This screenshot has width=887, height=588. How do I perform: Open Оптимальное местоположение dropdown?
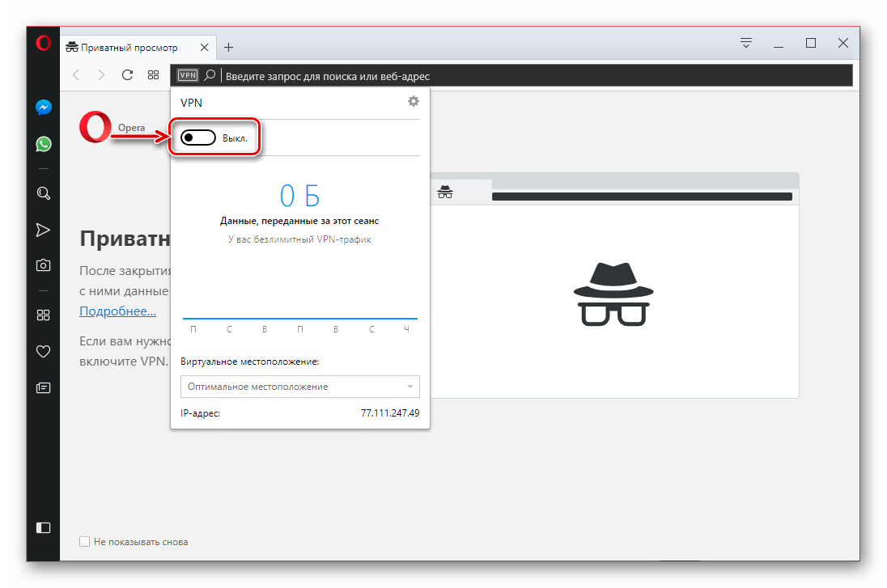coord(299,387)
